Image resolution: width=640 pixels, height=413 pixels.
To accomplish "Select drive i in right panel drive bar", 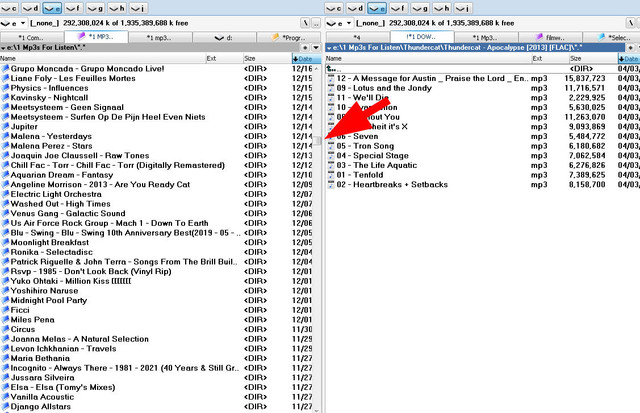I will (x=463, y=7).
